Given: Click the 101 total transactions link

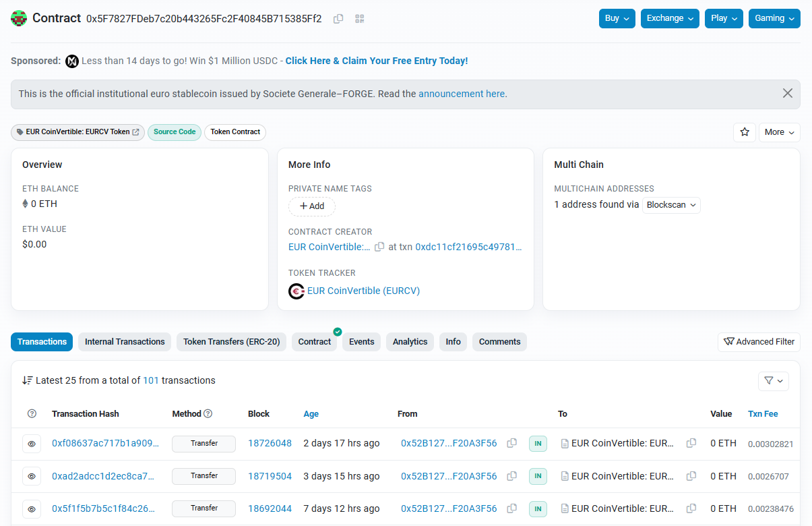Looking at the screenshot, I should [x=151, y=380].
